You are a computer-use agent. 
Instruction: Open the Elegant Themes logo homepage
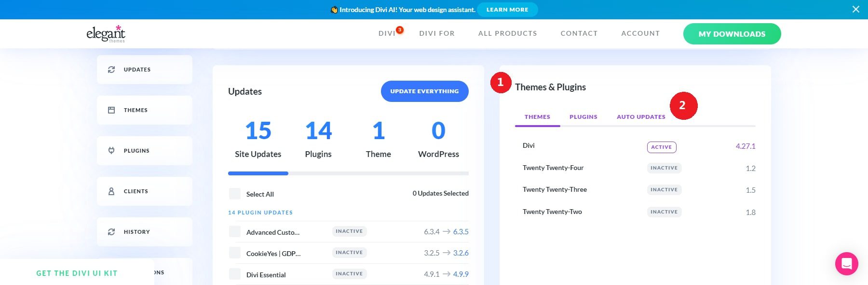[106, 34]
